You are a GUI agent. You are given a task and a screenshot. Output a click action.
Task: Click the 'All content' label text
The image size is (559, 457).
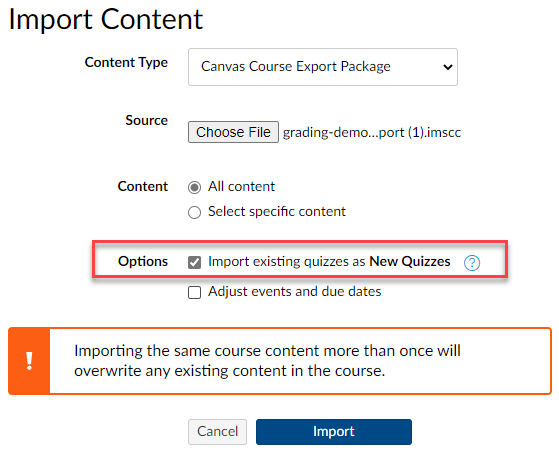coord(241,186)
